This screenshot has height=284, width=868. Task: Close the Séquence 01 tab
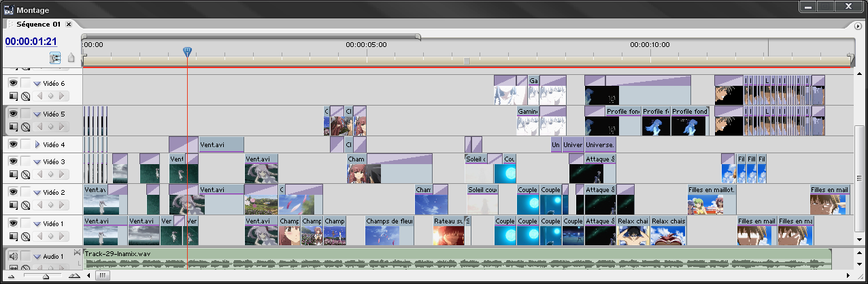69,25
